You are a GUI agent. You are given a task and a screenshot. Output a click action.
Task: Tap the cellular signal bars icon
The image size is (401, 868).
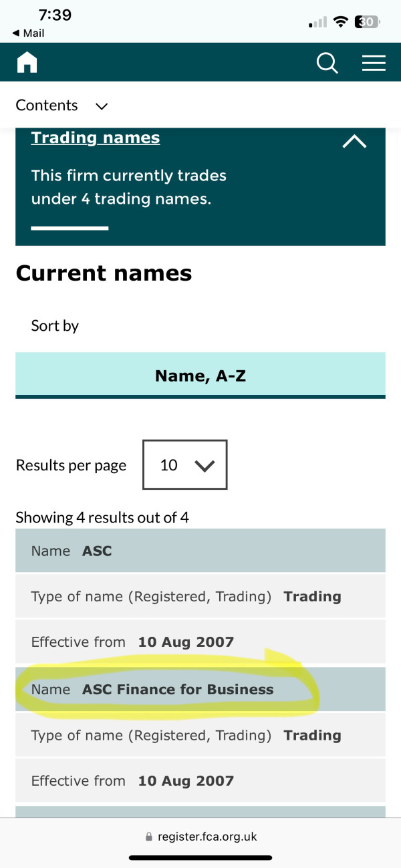pos(317,22)
